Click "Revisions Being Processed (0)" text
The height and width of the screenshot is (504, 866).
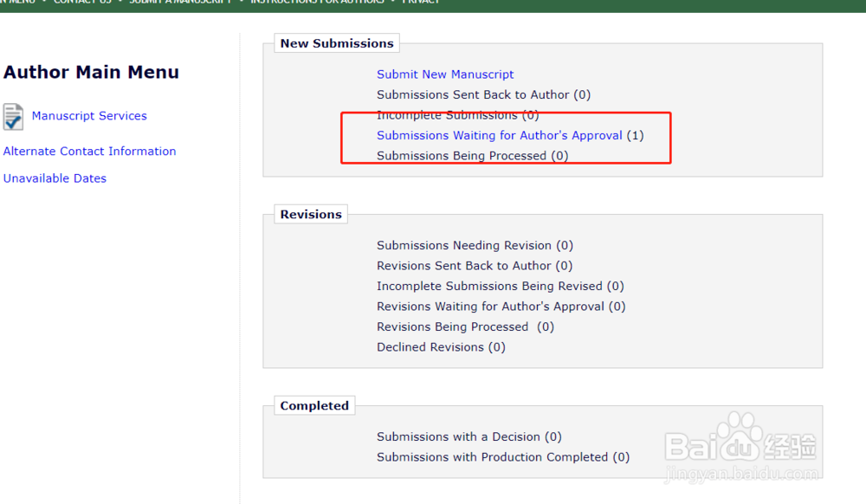(x=465, y=326)
